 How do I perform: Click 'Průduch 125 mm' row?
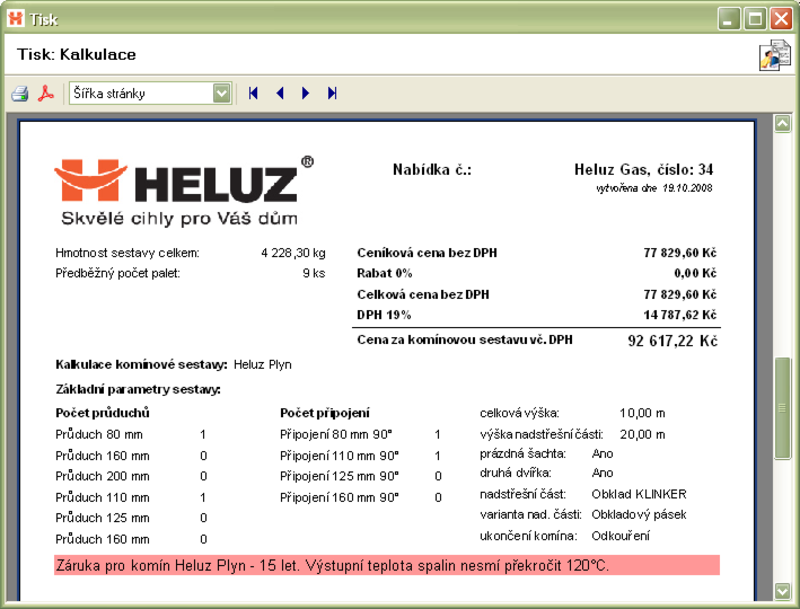pyautogui.click(x=131, y=518)
